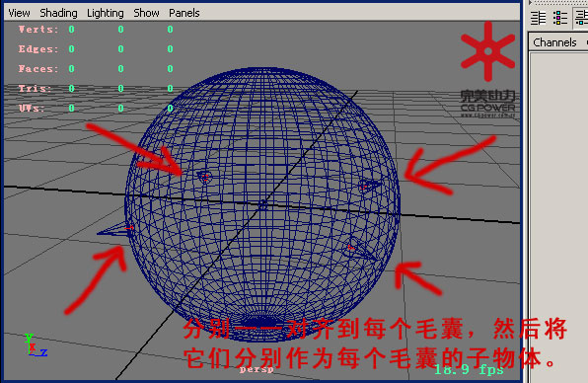Open the Shading menu
Image resolution: width=588 pixels, height=383 pixels.
(x=58, y=13)
